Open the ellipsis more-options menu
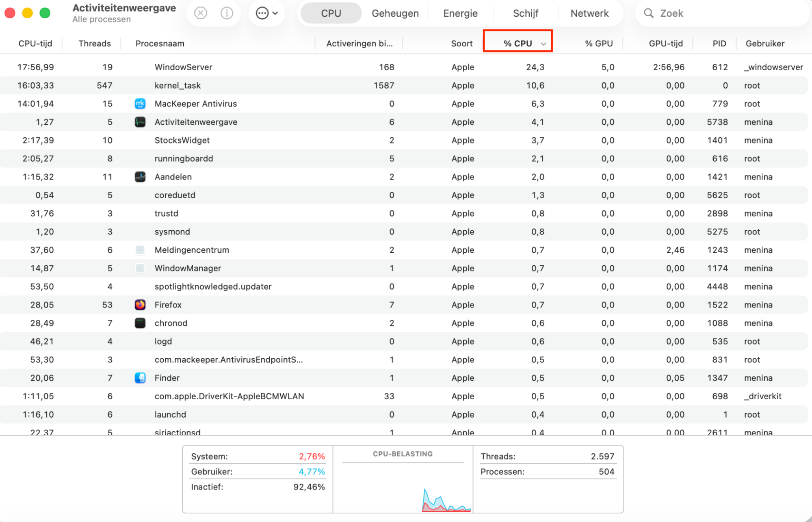The width and height of the screenshot is (812, 522). 266,13
